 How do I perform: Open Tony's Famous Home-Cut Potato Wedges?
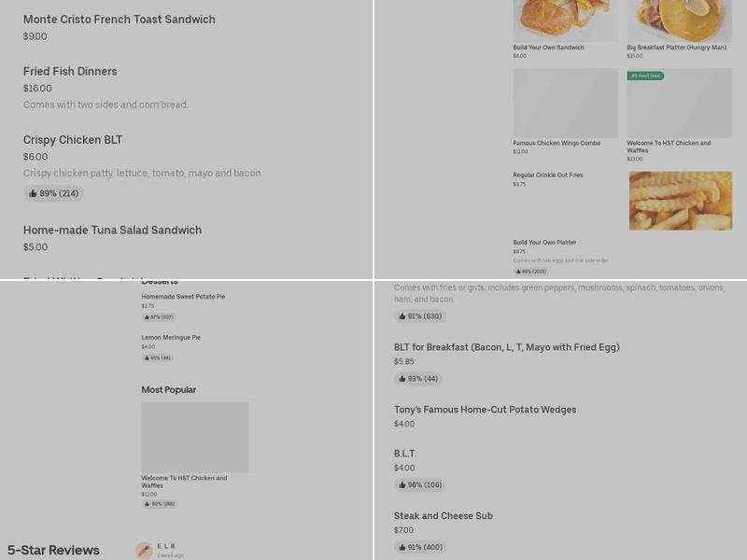point(485,409)
